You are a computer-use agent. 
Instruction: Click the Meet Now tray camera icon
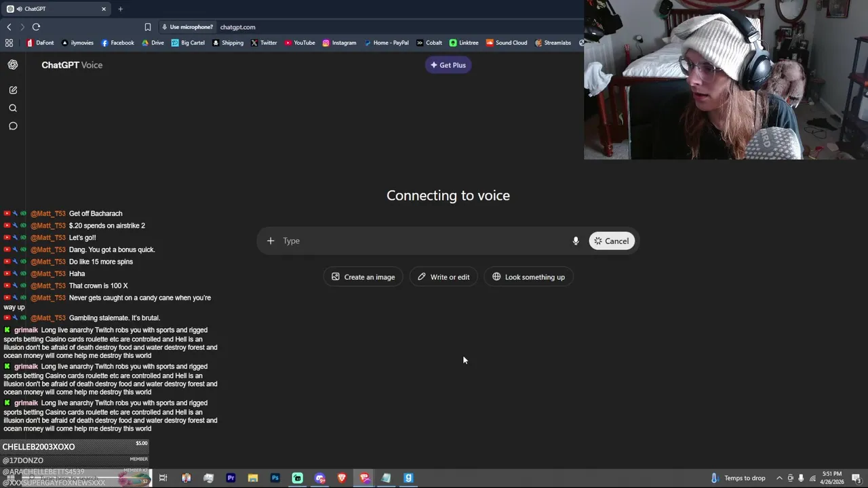[790, 478]
